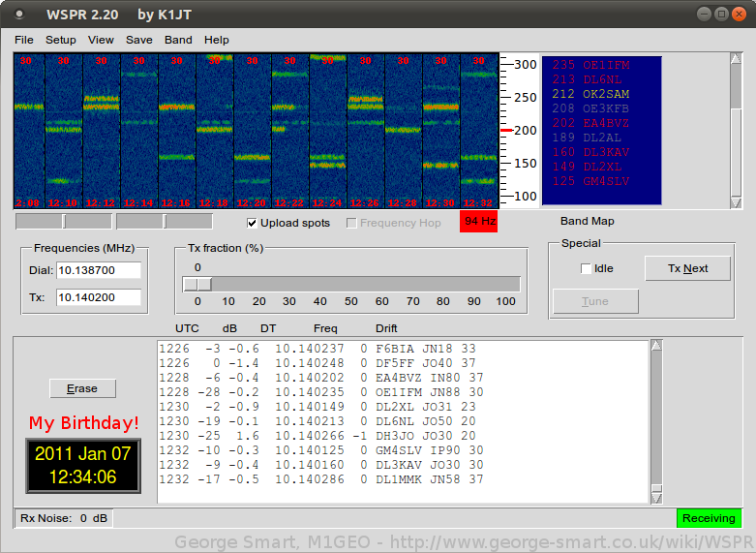
Task: Click the DL1MMK JN58 decode row
Action: tap(321, 479)
